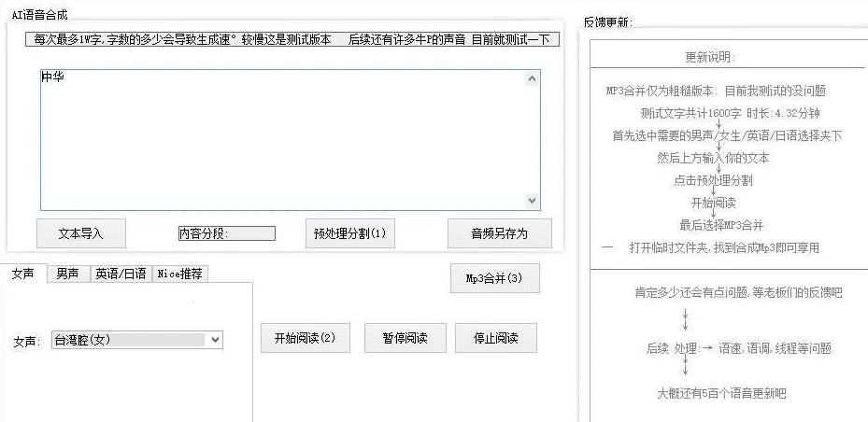Screen dimensions: 868x422
Task: Click 音频另存为 to save audio
Action: pyautogui.click(x=499, y=233)
